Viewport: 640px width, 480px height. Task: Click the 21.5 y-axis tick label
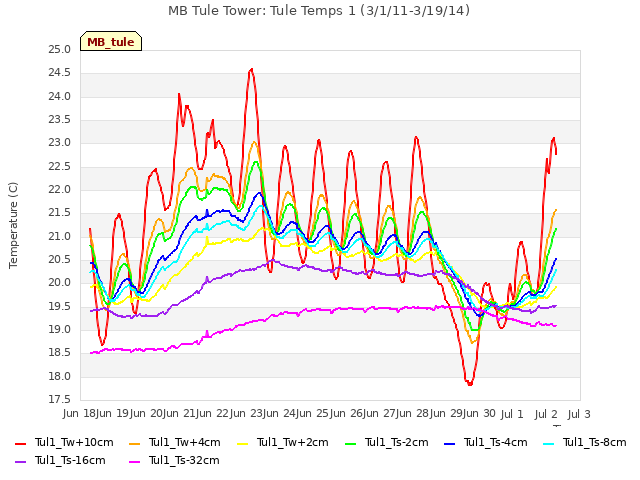[60, 213]
